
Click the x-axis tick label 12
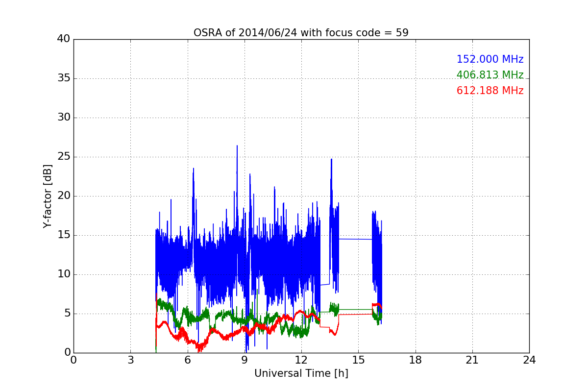point(301,360)
